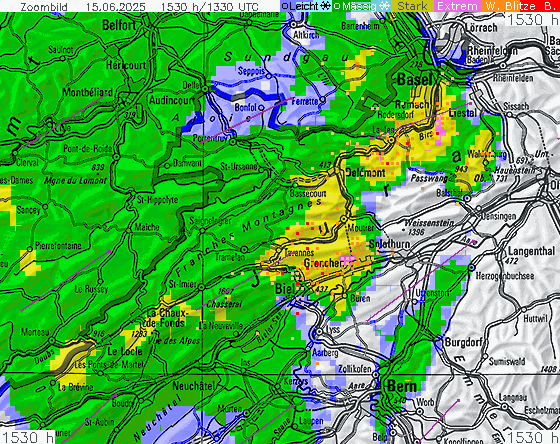Click the Moutier town circle marker

pyautogui.click(x=344, y=219)
